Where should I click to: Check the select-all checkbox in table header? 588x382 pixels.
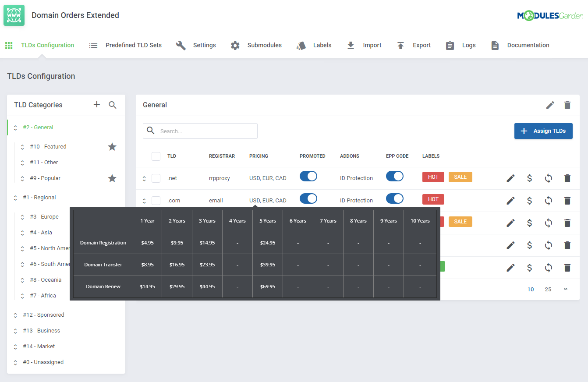pyautogui.click(x=156, y=156)
